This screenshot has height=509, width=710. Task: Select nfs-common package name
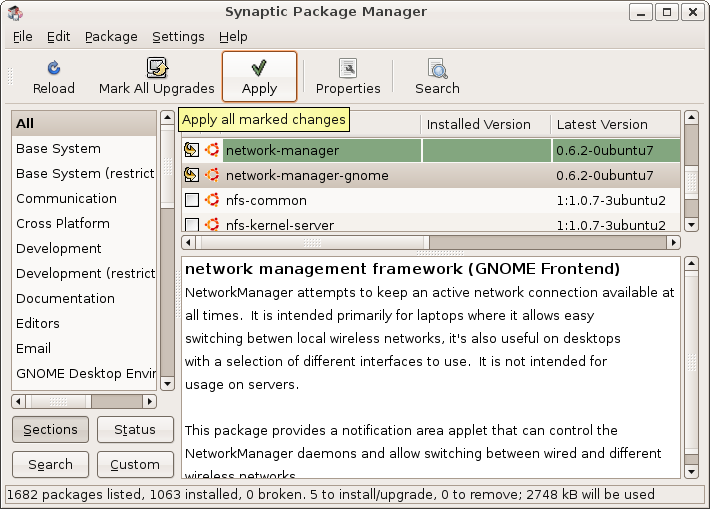pyautogui.click(x=266, y=200)
